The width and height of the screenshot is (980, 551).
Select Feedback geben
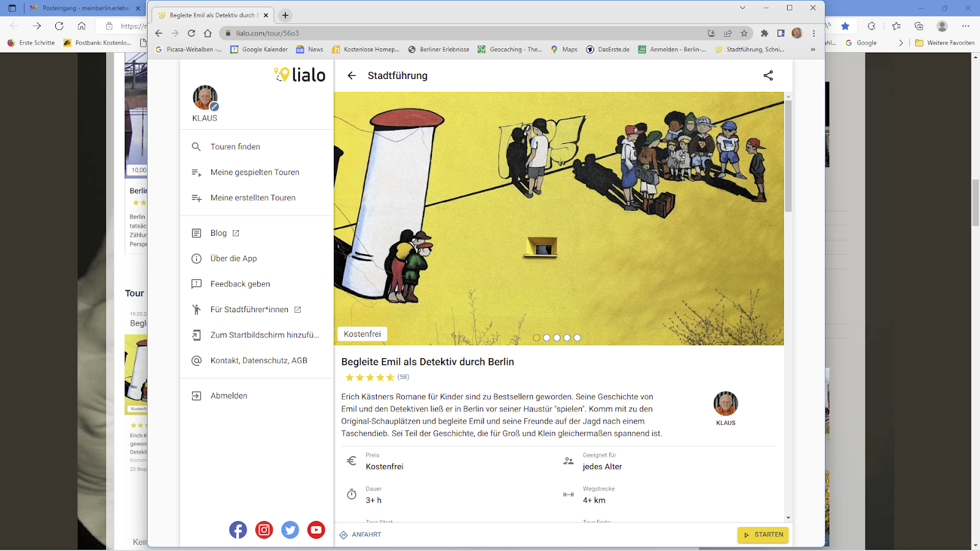click(257, 284)
